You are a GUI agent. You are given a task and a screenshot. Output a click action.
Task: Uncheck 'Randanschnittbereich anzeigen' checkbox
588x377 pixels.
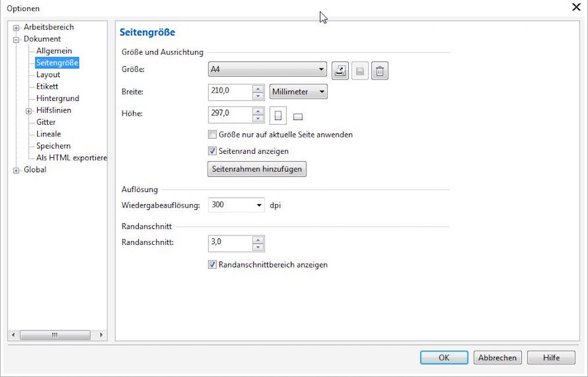tap(212, 264)
